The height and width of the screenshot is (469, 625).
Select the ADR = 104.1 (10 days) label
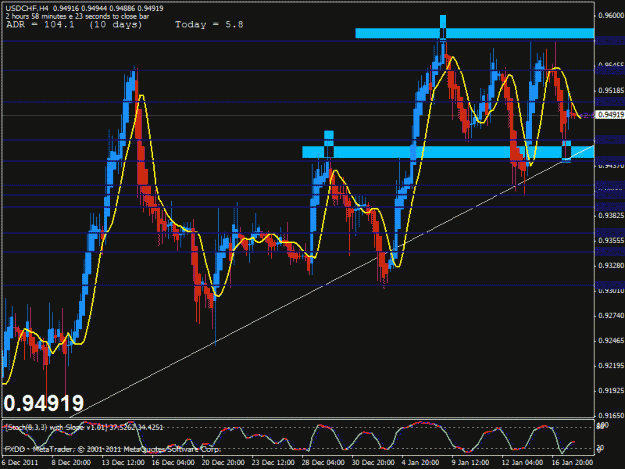[74, 25]
